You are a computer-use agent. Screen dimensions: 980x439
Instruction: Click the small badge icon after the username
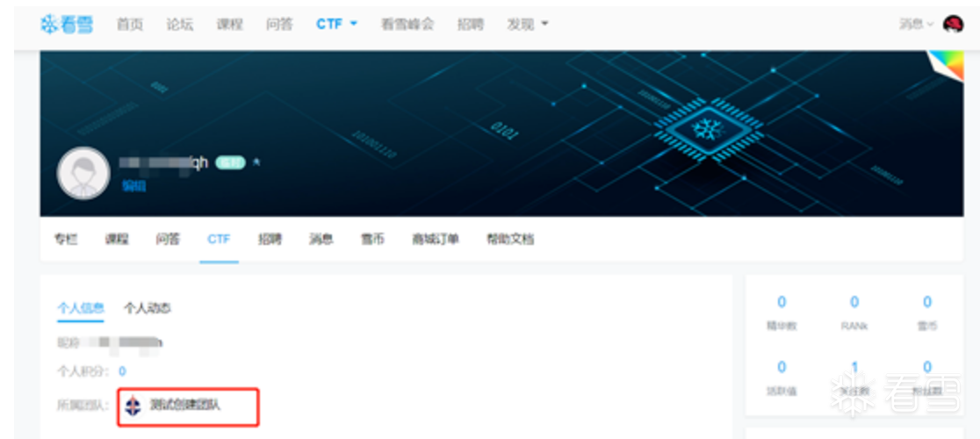point(256,162)
